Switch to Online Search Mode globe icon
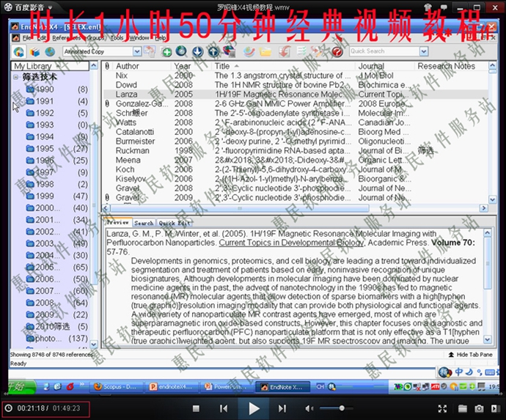 click(50, 51)
